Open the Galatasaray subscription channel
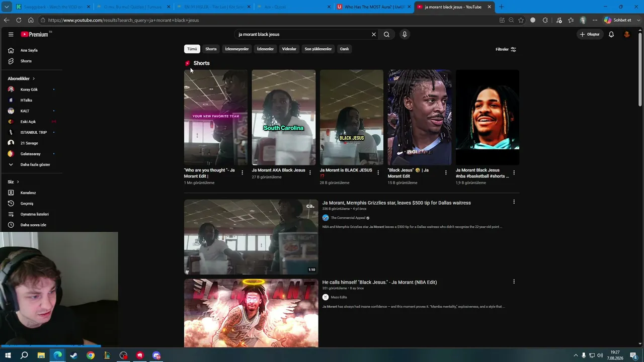644x362 pixels. (31, 154)
